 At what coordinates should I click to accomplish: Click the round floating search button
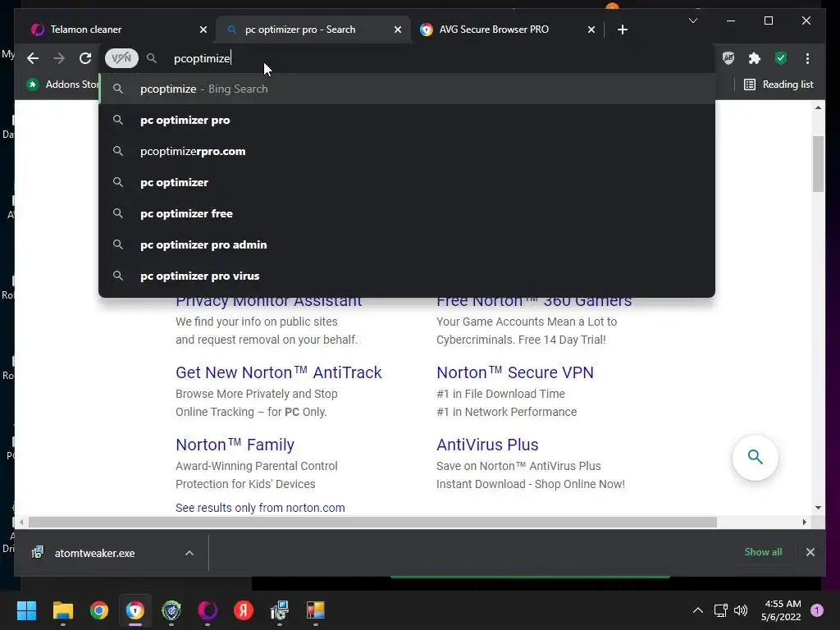click(x=755, y=458)
